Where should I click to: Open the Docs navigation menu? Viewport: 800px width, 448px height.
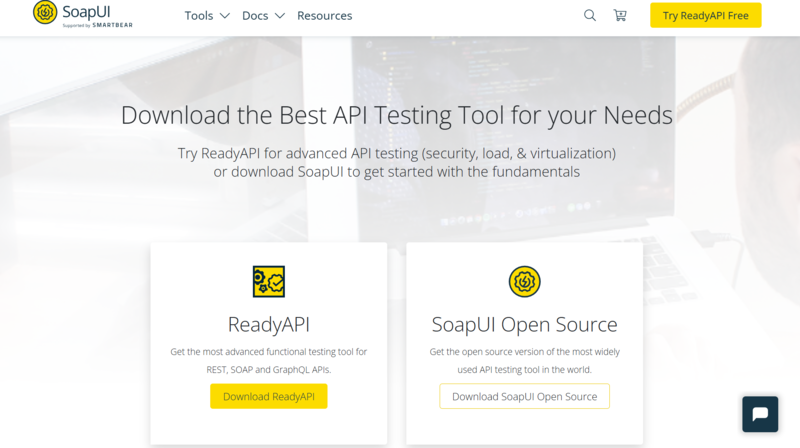[x=255, y=16]
